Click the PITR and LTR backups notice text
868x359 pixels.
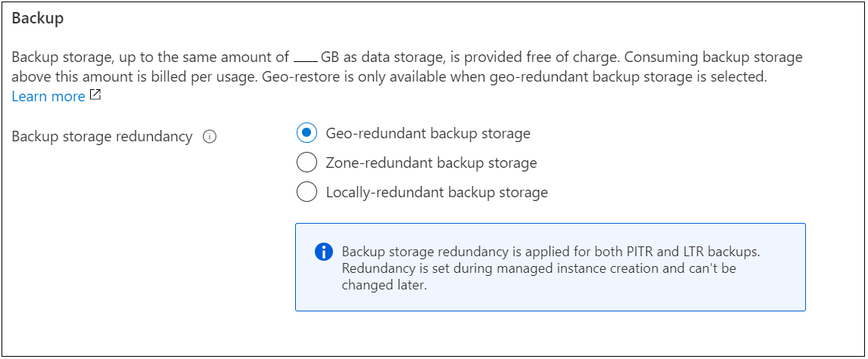pyautogui.click(x=561, y=252)
